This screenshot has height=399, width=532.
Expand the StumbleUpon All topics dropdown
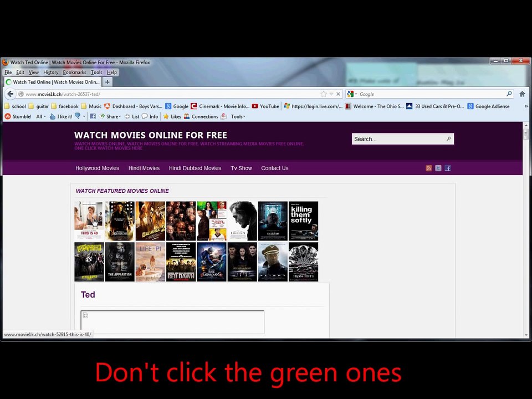(x=40, y=116)
